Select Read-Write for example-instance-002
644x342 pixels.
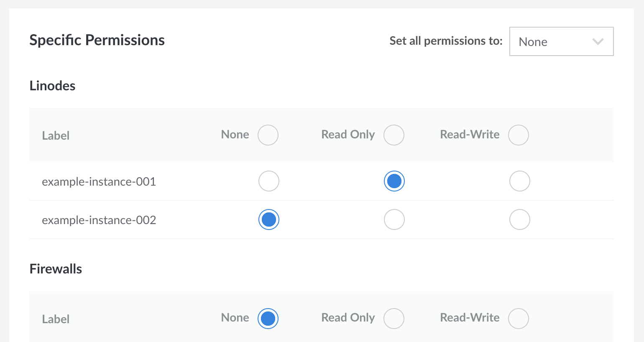pyautogui.click(x=520, y=219)
